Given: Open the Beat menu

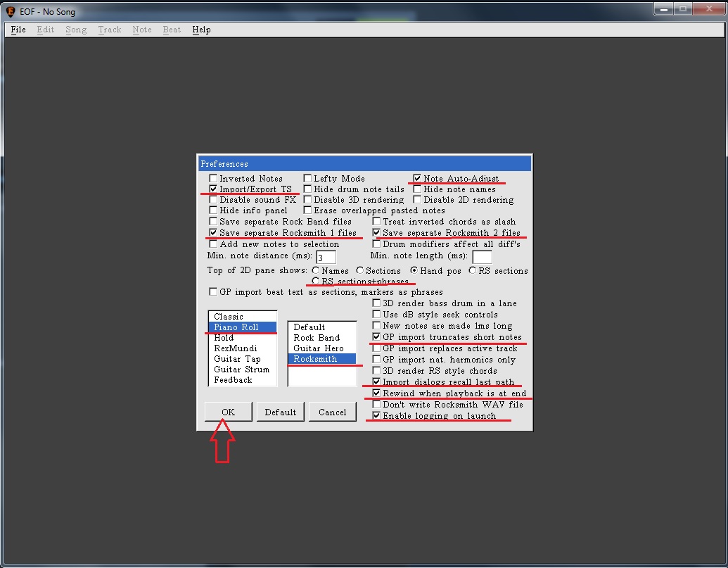Looking at the screenshot, I should [x=172, y=30].
